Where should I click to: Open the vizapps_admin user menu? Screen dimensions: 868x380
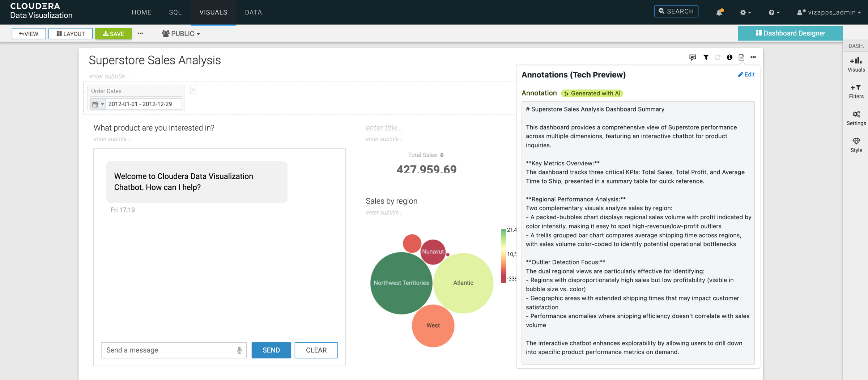[829, 12]
